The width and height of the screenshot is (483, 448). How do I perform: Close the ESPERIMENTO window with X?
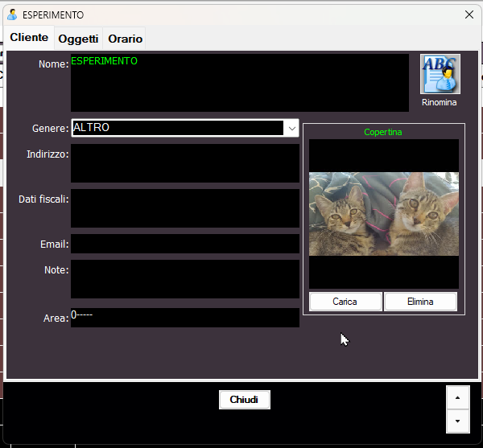click(x=469, y=14)
